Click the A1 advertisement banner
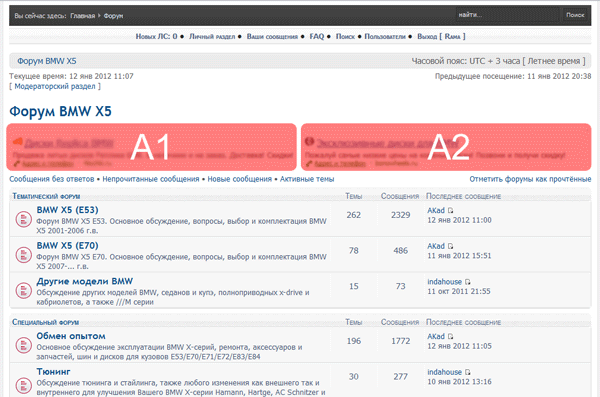The width and height of the screenshot is (600, 397). [x=152, y=147]
